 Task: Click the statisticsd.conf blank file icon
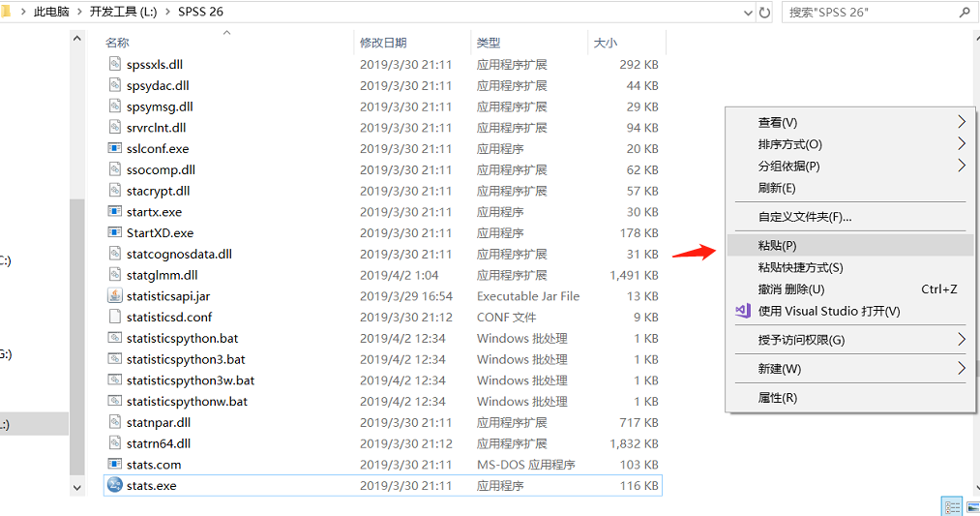pos(114,317)
